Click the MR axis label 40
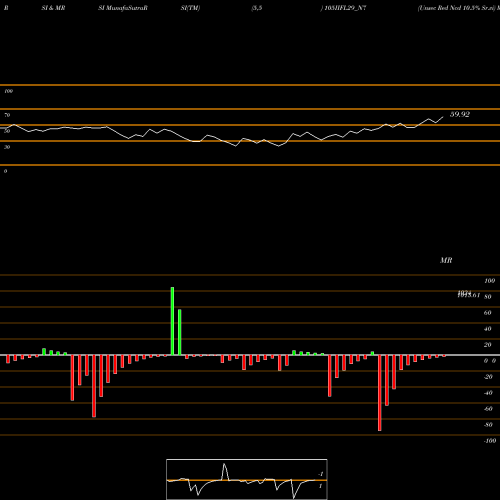500x500 pixels. tap(487, 329)
